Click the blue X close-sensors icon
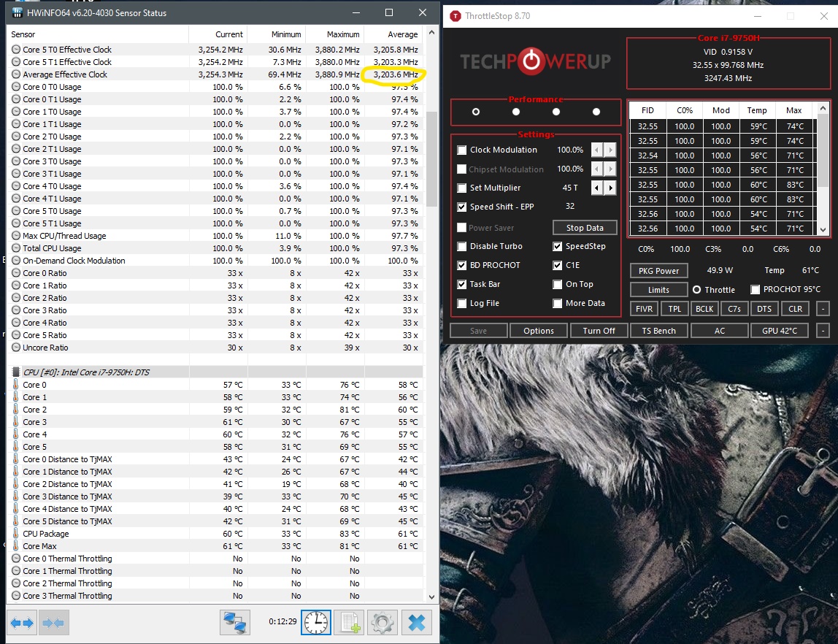838x644 pixels. tap(416, 623)
